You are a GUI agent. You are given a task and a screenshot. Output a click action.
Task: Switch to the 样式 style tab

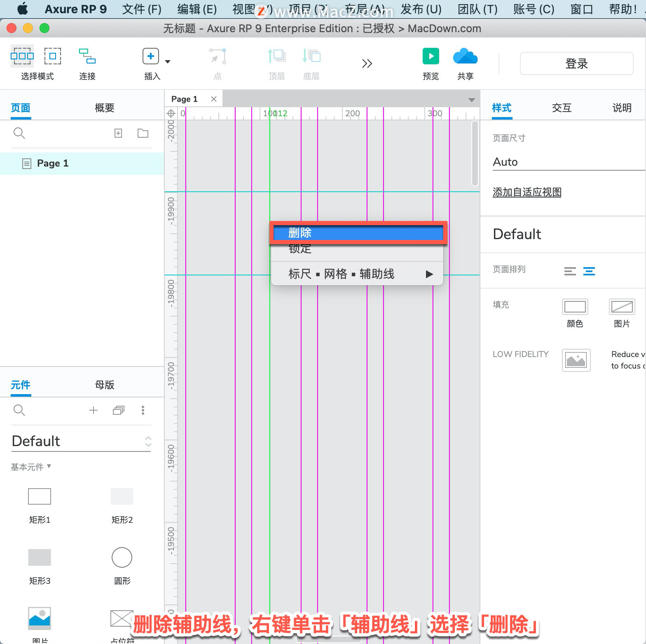click(502, 108)
